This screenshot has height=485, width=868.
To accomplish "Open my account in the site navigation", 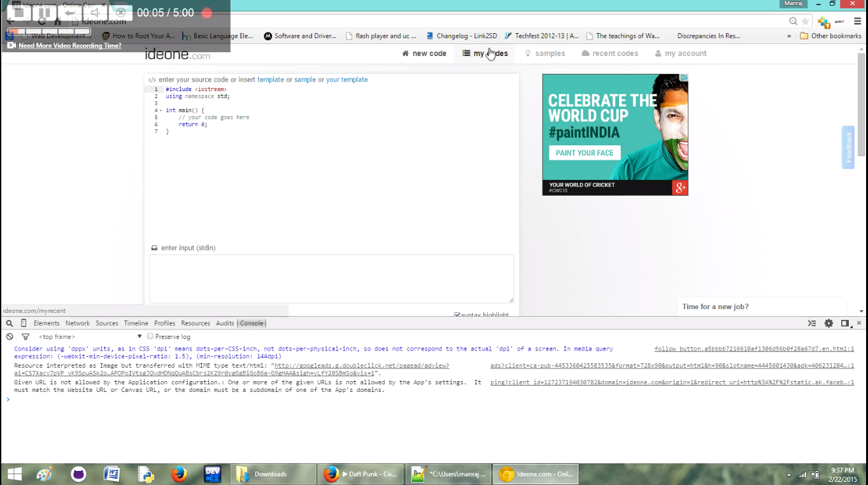I will coord(681,54).
